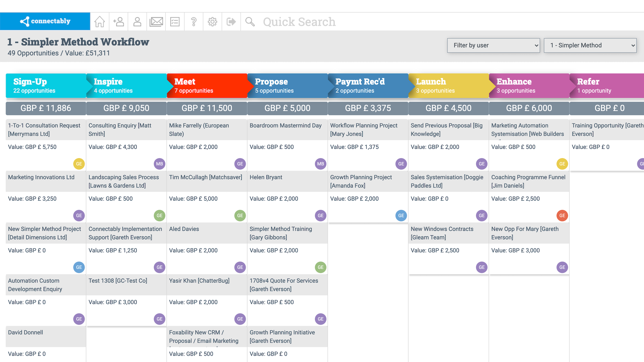
Task: Select the Meet stage header
Action: (207, 86)
